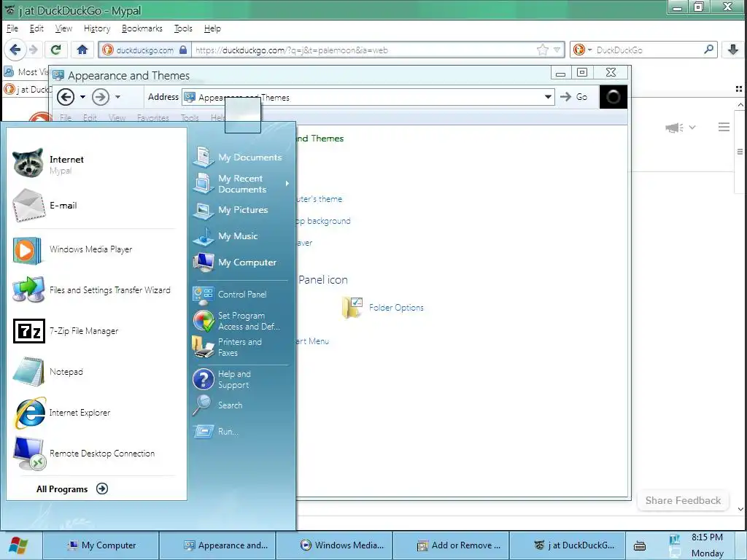Viewport: 747px width, 560px height.
Task: Go to Mypal home page
Action: (x=82, y=50)
